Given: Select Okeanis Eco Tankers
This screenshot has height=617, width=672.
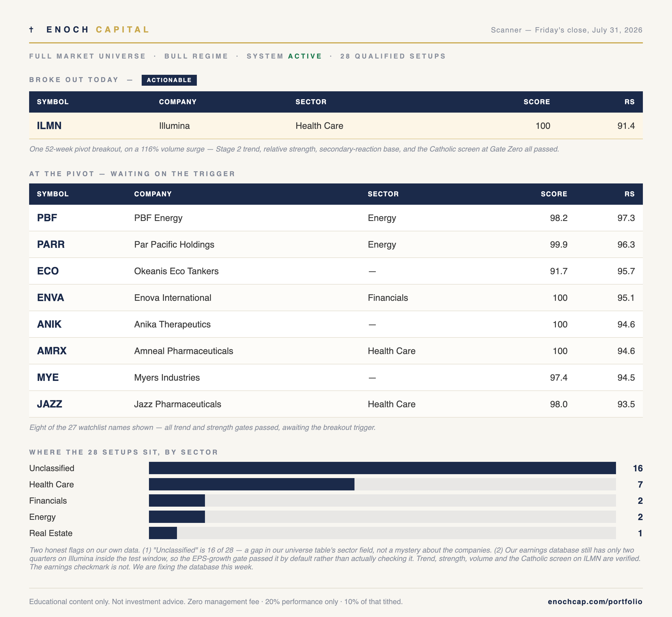Looking at the screenshot, I should pyautogui.click(x=176, y=271).
